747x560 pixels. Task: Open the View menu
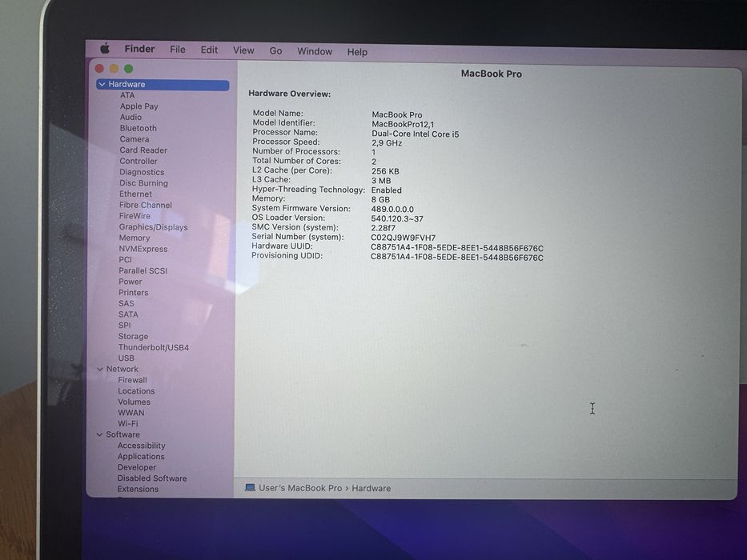coord(243,50)
